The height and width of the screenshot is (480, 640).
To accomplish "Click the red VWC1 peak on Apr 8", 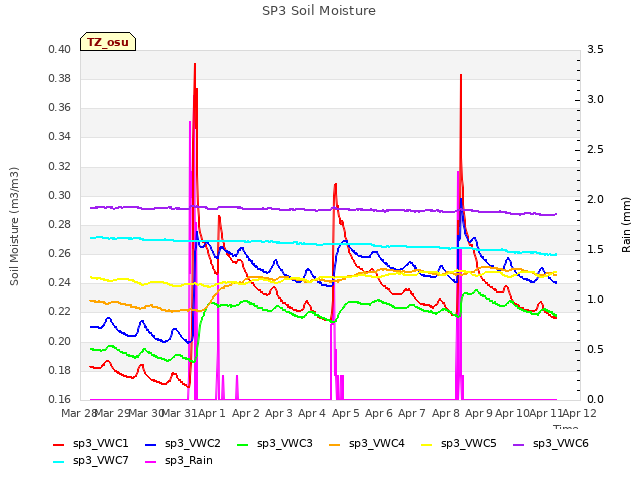I will [x=461, y=76].
